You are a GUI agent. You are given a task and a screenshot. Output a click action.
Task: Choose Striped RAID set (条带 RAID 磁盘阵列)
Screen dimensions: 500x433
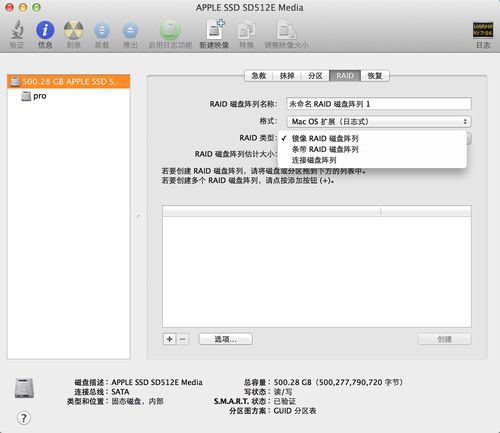pos(372,149)
